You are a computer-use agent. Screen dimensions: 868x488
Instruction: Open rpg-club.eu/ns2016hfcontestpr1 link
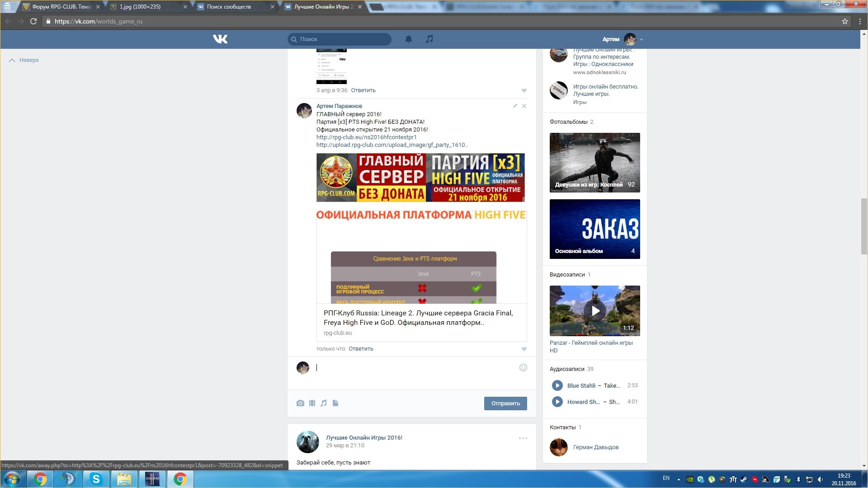point(366,137)
